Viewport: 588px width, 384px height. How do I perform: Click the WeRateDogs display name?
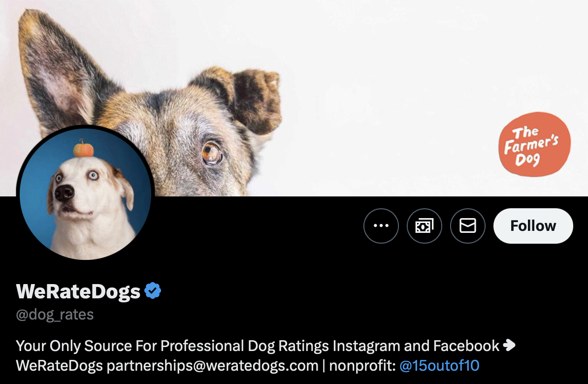(x=78, y=291)
